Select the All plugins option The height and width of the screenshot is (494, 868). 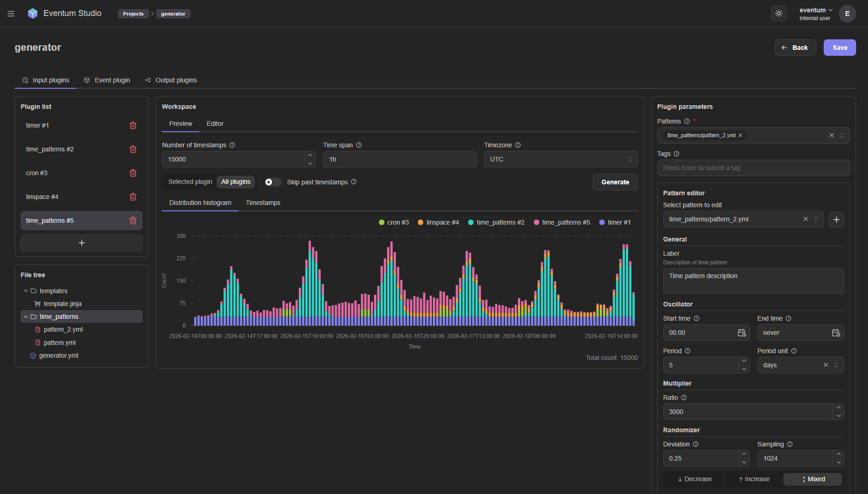(235, 182)
